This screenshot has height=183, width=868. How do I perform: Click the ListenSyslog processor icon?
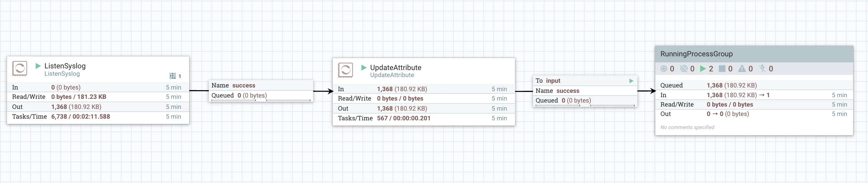point(19,69)
